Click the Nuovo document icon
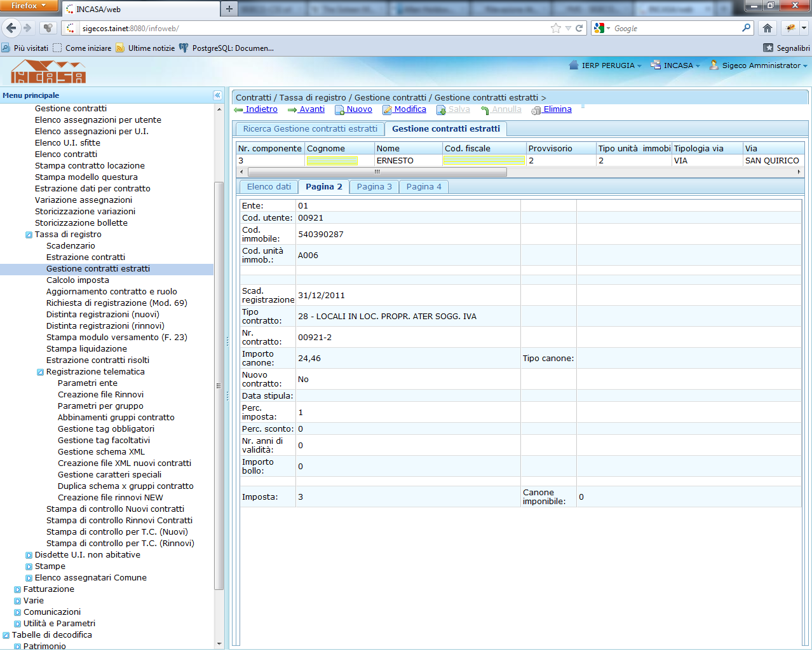This screenshot has width=812, height=651. point(340,110)
